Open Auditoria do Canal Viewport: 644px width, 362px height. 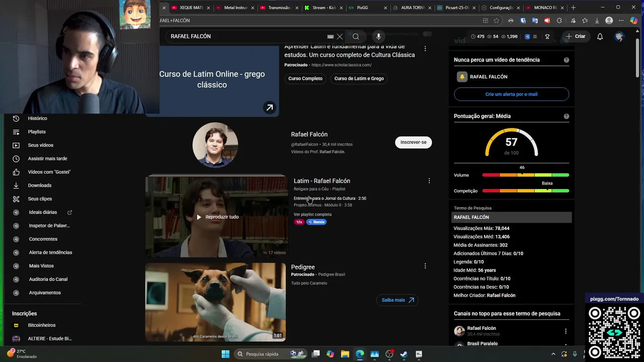coord(48,280)
